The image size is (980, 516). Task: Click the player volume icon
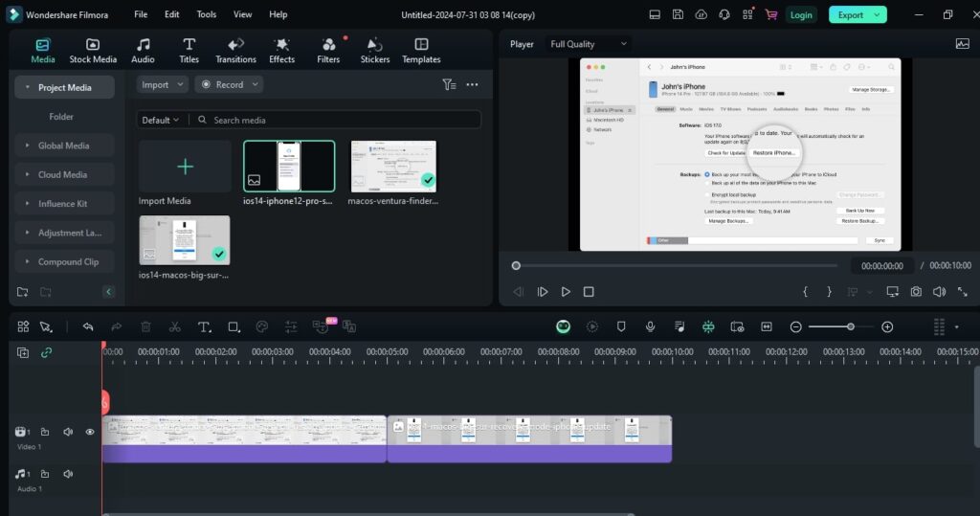939,292
